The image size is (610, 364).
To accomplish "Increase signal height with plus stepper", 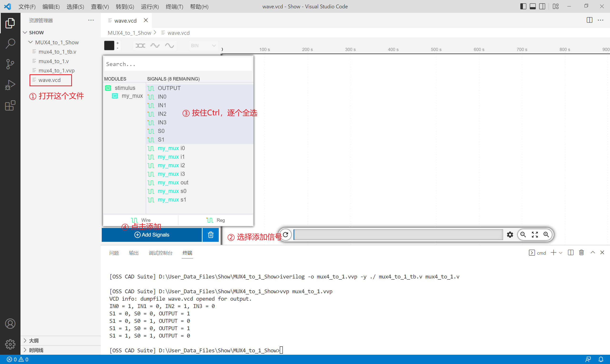I will pos(117,43).
